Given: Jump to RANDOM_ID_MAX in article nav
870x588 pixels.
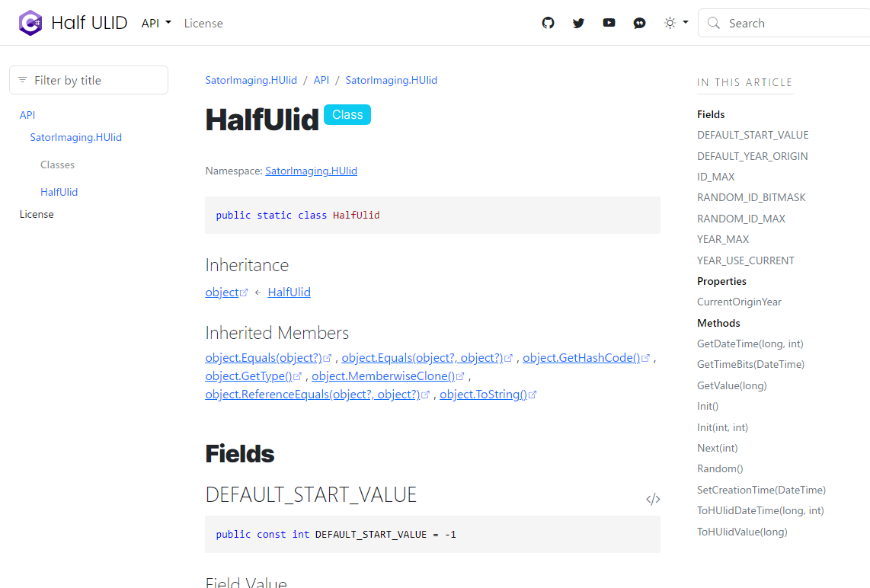Looking at the screenshot, I should pyautogui.click(x=741, y=219).
